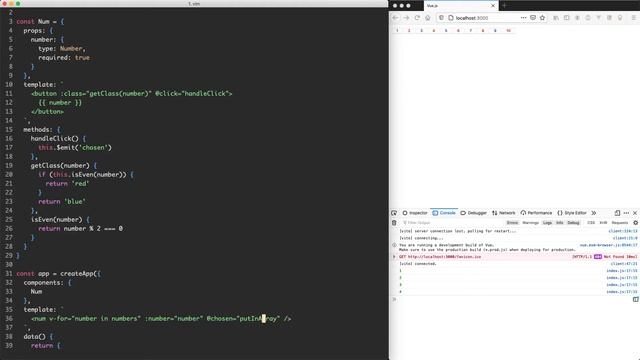Click 'return number % 2 === 0' code line

click(x=80, y=229)
